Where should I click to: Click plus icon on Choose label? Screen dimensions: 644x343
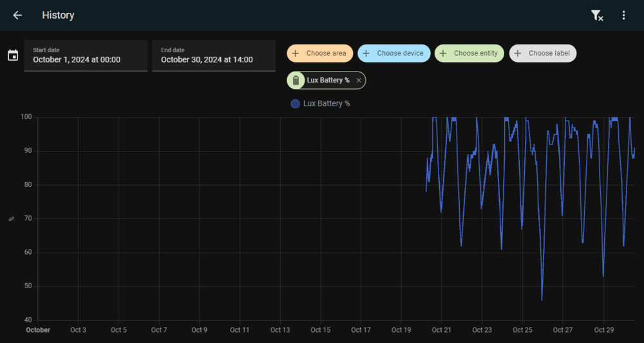tap(518, 54)
